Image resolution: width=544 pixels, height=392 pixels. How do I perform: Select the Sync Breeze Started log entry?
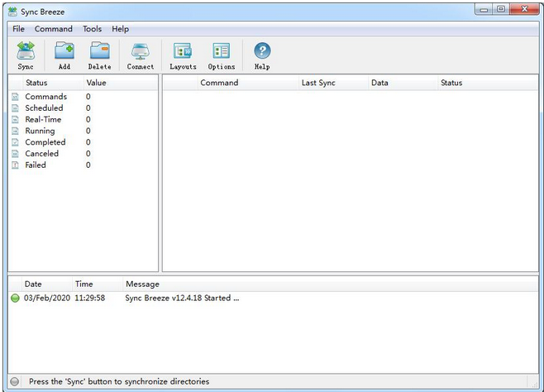click(x=182, y=298)
